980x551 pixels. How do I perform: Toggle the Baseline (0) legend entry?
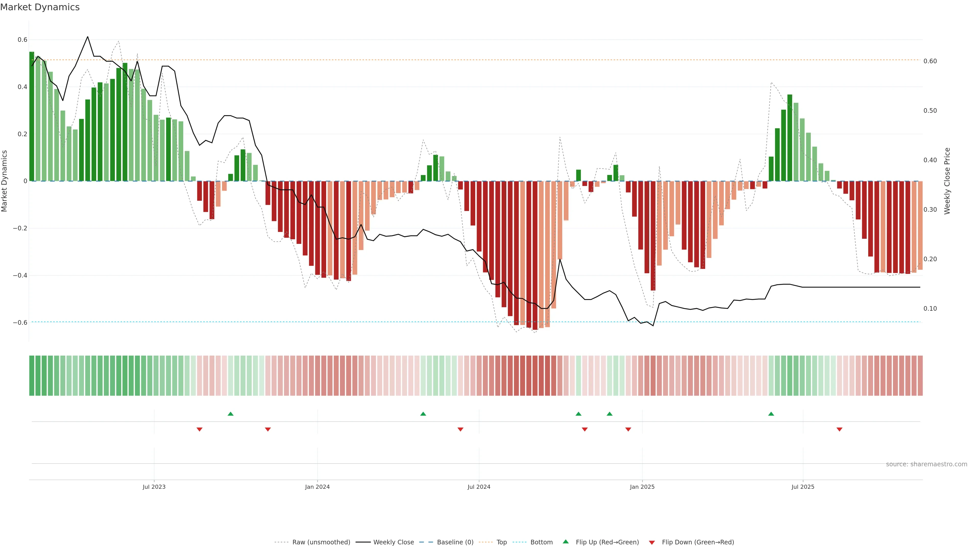(x=455, y=542)
